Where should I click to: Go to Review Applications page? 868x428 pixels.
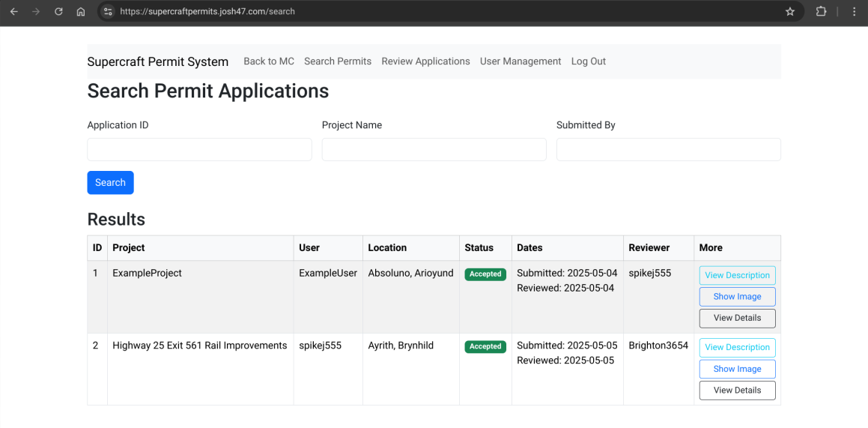coord(425,61)
